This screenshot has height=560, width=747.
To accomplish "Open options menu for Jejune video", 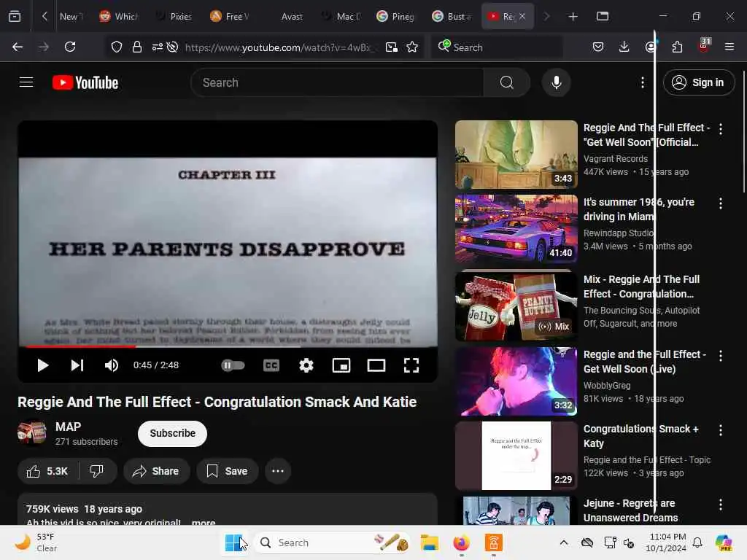I will 720,504.
